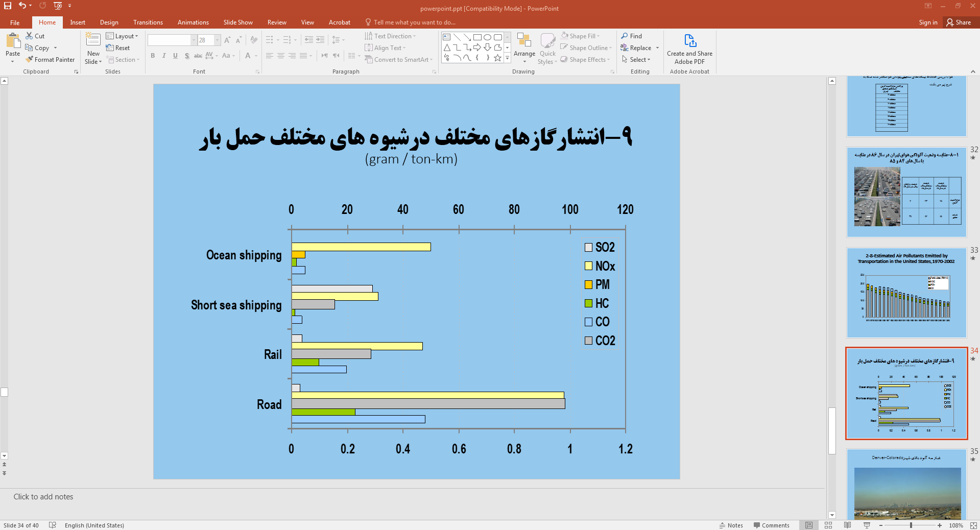The width and height of the screenshot is (980, 530).
Task: Select slide 32 thumbnail
Action: click(x=906, y=192)
